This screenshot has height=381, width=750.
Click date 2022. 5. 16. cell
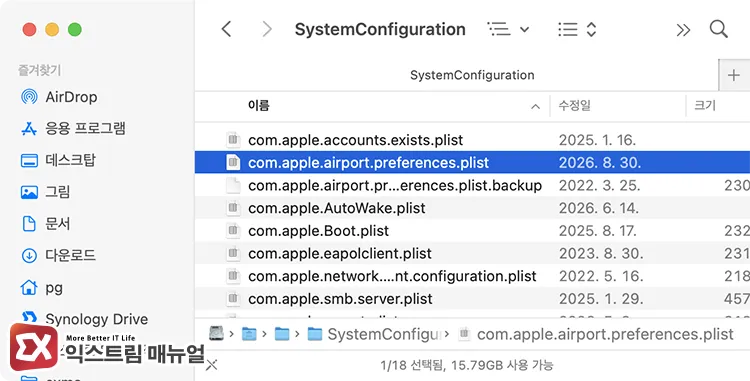[x=599, y=276]
